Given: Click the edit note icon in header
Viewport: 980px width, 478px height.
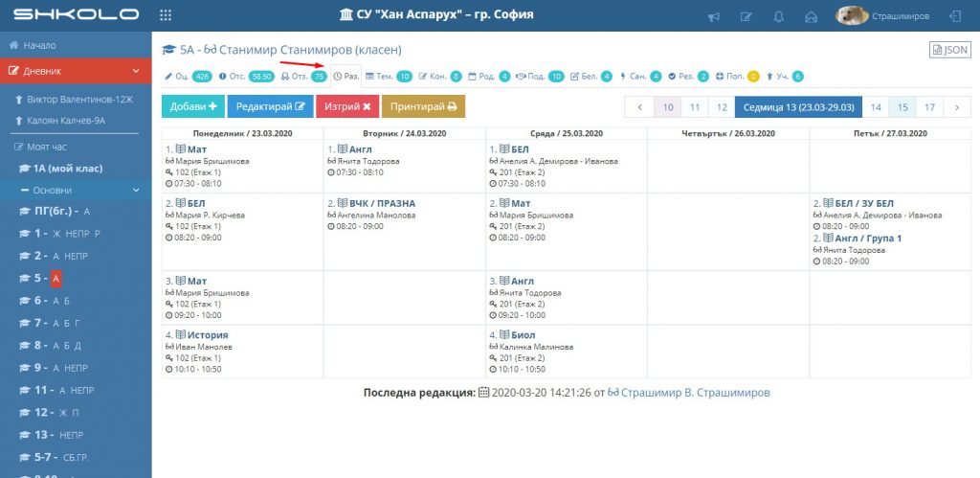Looking at the screenshot, I should (x=746, y=17).
